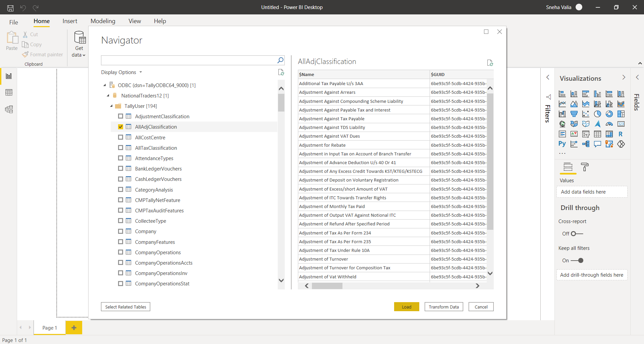Add a new page with plus button
Viewport: 644px width, 344px height.
74,328
